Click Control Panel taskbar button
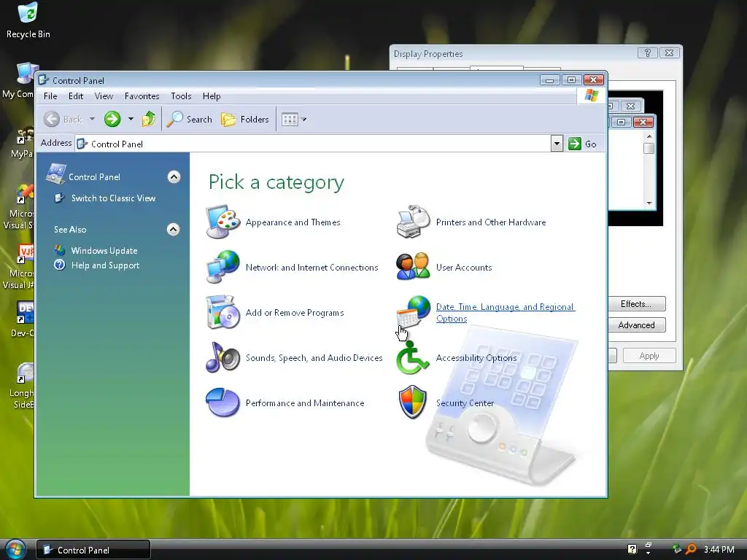 (x=93, y=550)
